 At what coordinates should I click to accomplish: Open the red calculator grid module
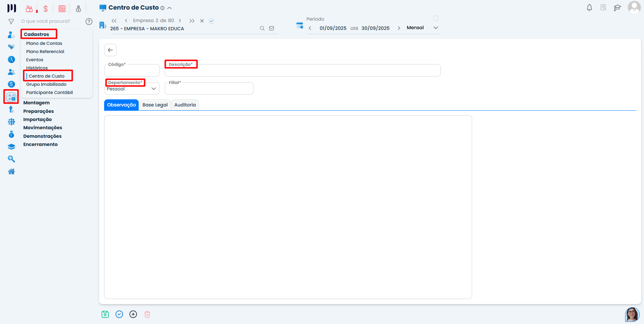point(62,9)
